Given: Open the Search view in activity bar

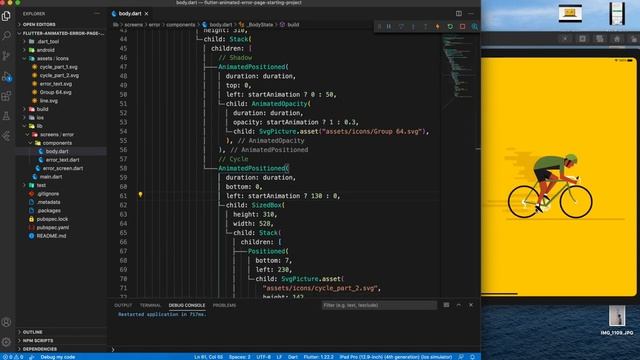Looking at the screenshot, I should point(6,36).
